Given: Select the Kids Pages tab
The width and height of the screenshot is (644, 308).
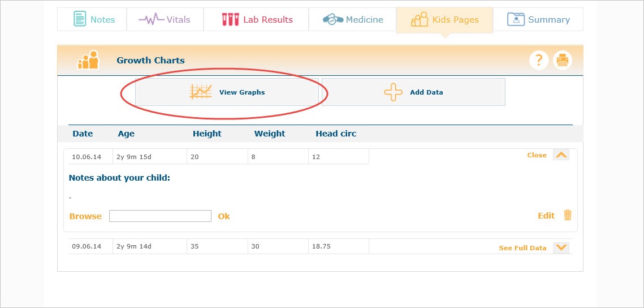Looking at the screenshot, I should [444, 19].
